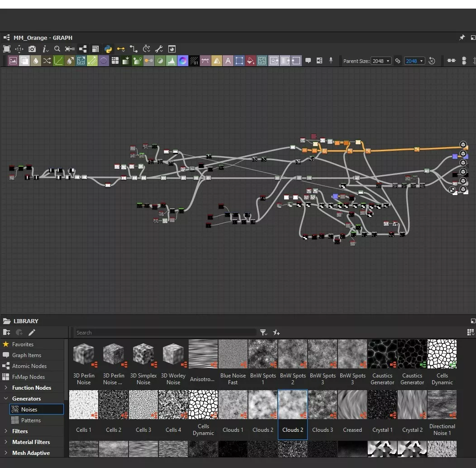
Task: Add a Blend node from the toolbar
Action: pos(24,61)
